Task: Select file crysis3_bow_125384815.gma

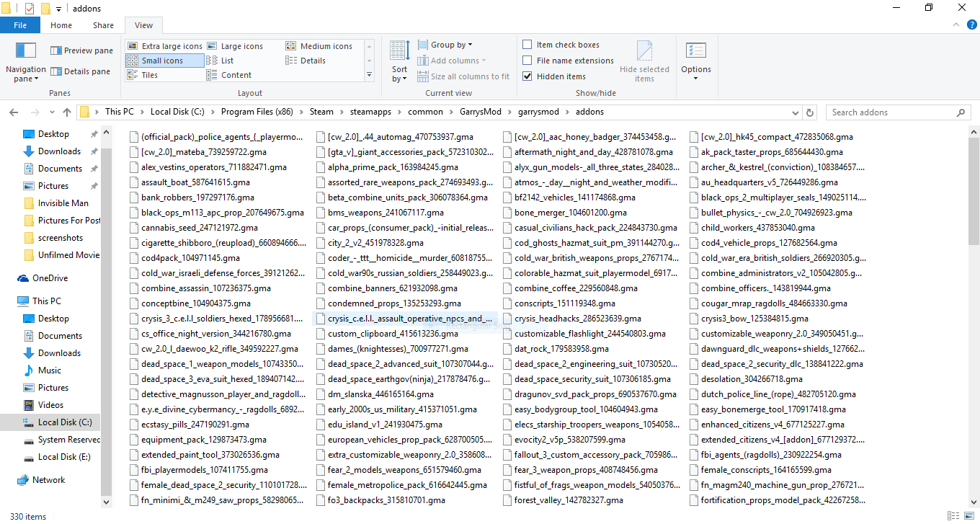Action: coord(749,319)
